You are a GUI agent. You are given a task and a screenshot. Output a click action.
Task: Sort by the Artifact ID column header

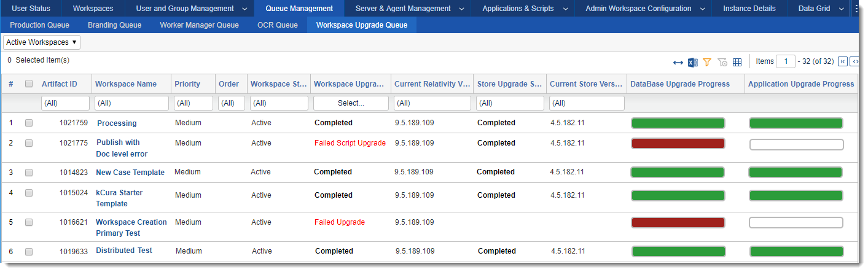pyautogui.click(x=60, y=84)
